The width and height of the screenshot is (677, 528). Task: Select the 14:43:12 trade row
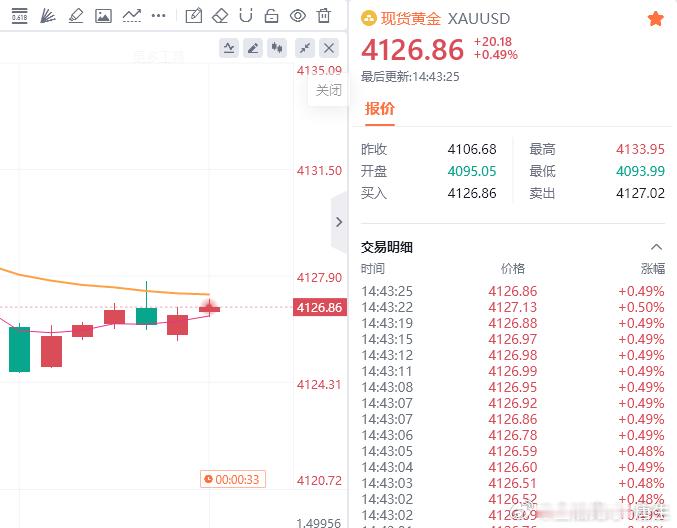[513, 355]
